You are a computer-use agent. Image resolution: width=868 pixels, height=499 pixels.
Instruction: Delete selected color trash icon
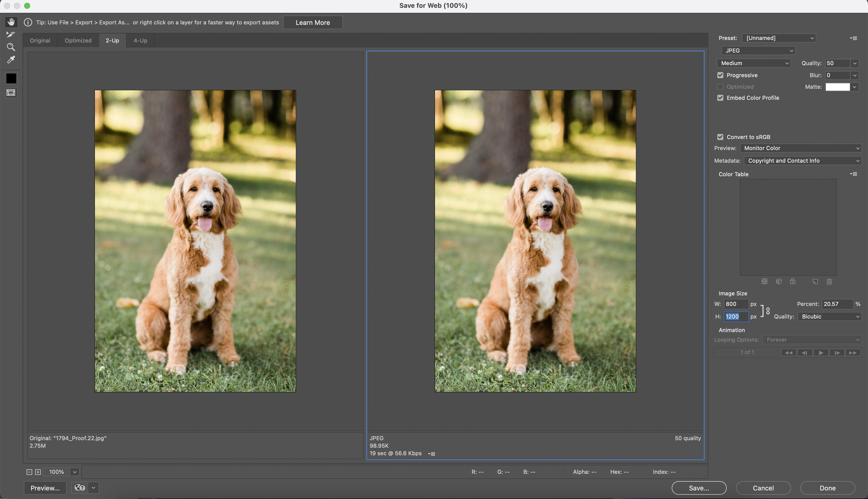[829, 281]
